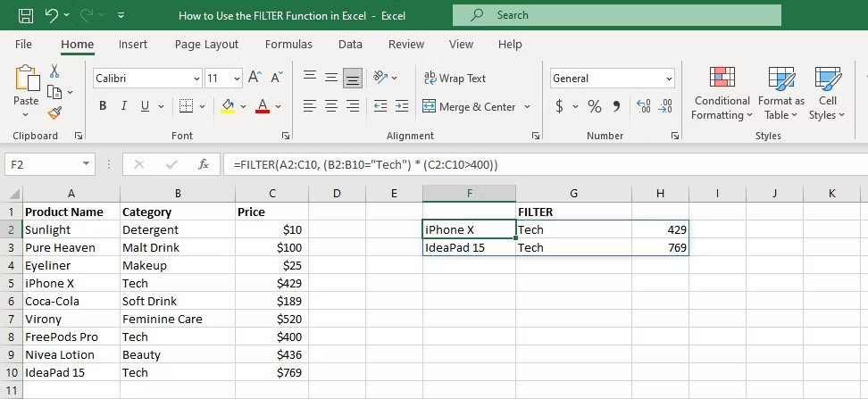
Task: Expand Merge & Center options arrow
Action: 527,106
